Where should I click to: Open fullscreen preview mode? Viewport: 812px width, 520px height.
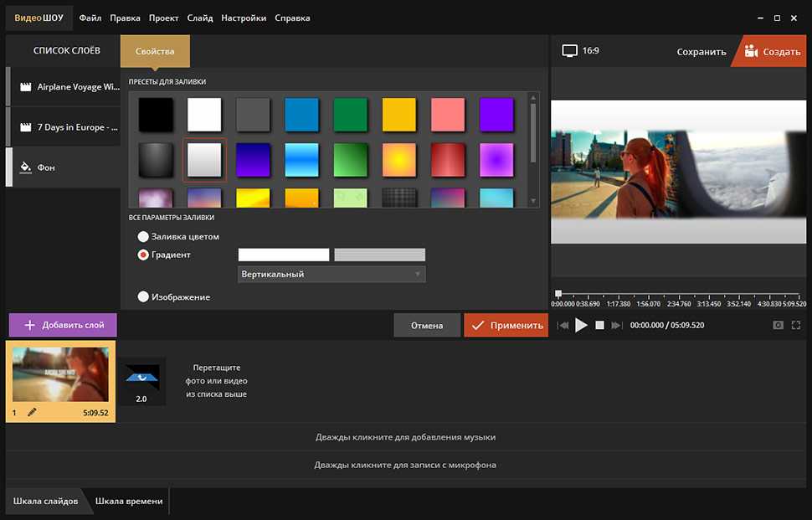(x=796, y=325)
